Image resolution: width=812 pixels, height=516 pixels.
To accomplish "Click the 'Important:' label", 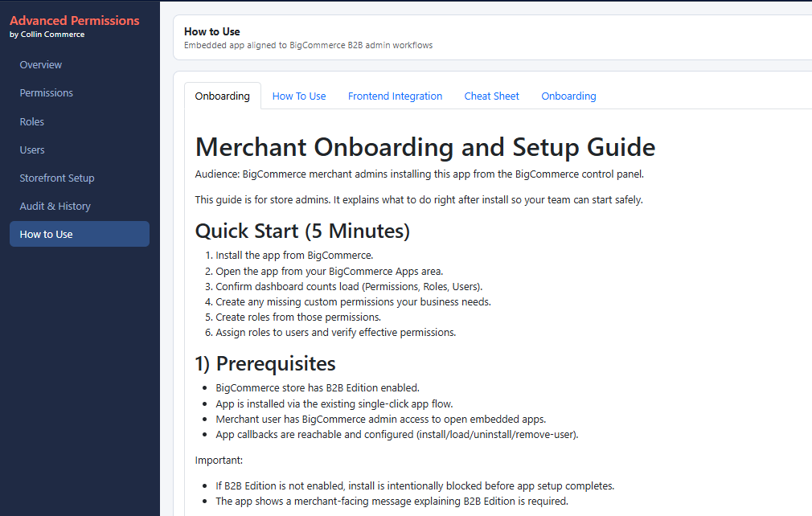I will click(219, 461).
